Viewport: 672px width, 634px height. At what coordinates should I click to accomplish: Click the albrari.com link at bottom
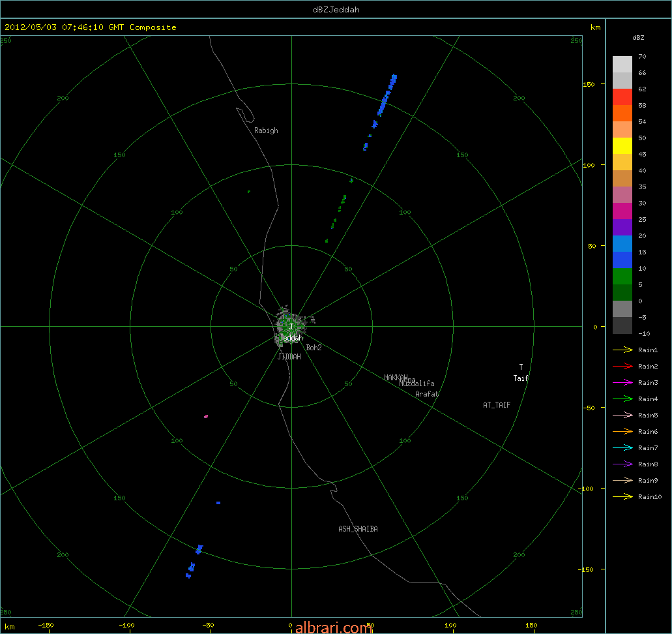click(334, 627)
